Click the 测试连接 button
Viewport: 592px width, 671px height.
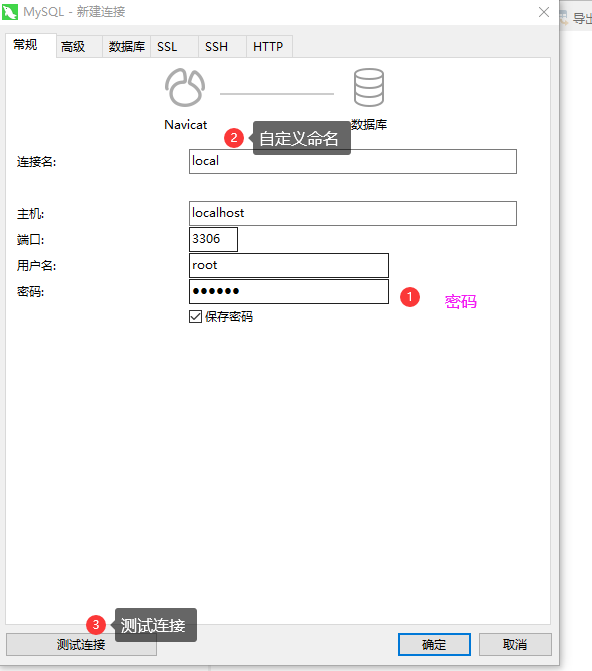click(81, 644)
